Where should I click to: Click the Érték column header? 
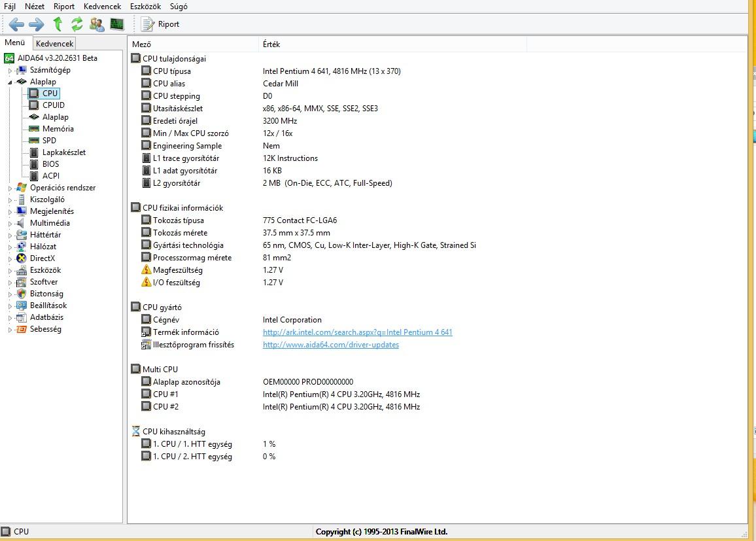(x=392, y=44)
